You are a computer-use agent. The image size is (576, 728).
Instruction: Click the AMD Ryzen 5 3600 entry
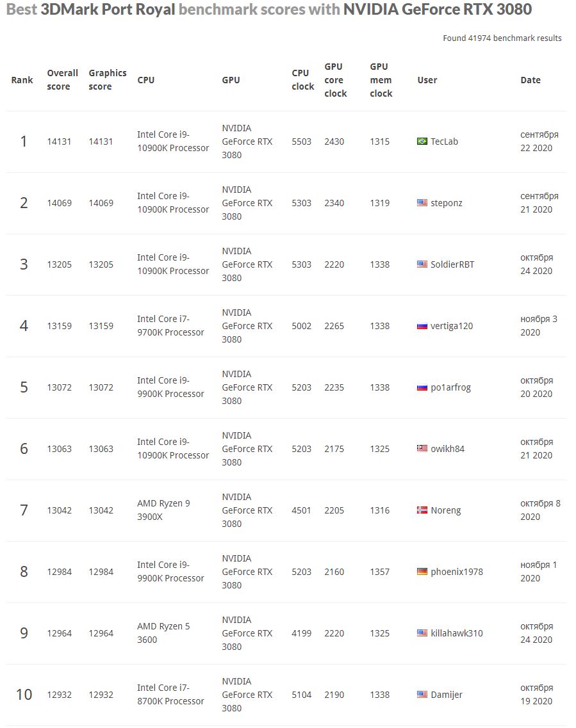tap(163, 633)
